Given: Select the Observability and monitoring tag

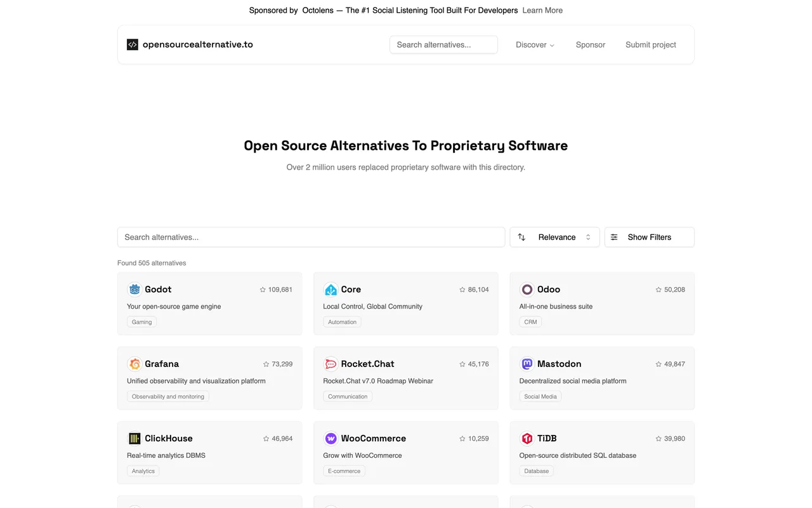Looking at the screenshot, I should 168,396.
